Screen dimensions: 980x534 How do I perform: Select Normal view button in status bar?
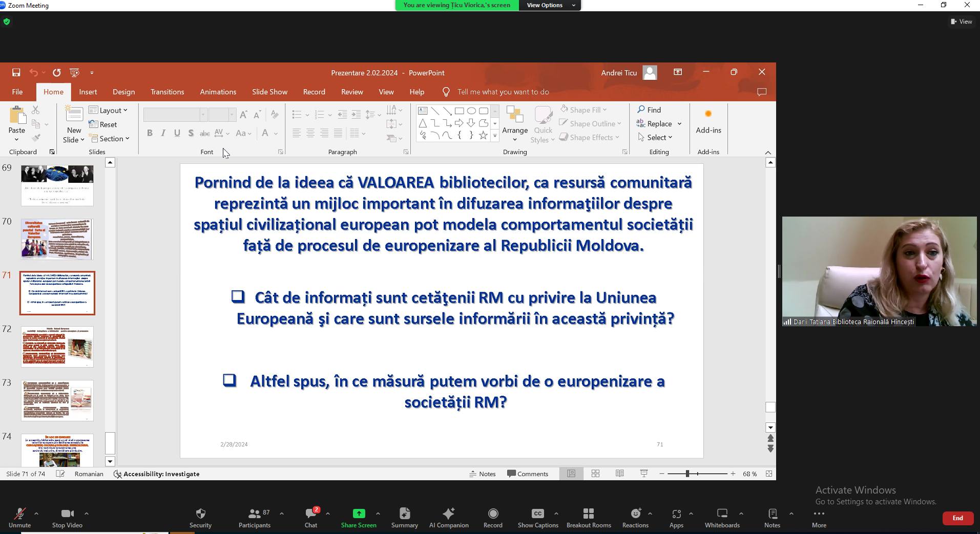[571, 474]
